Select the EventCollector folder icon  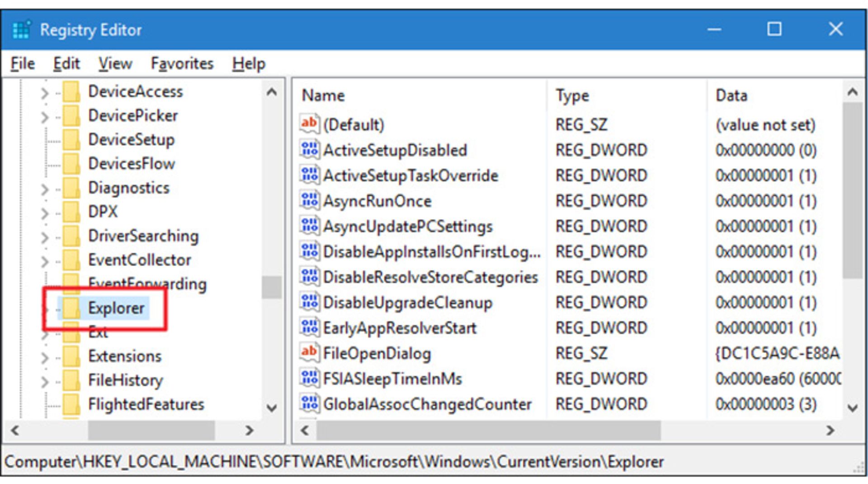pos(71,260)
